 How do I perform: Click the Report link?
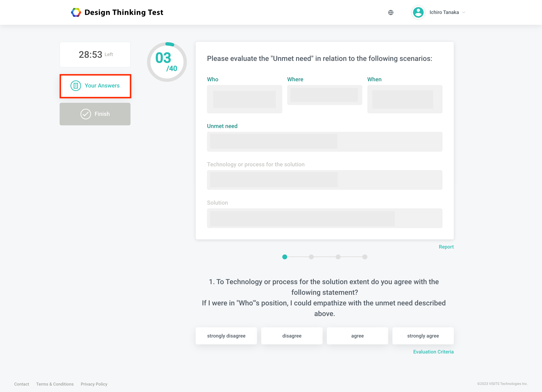(446, 246)
